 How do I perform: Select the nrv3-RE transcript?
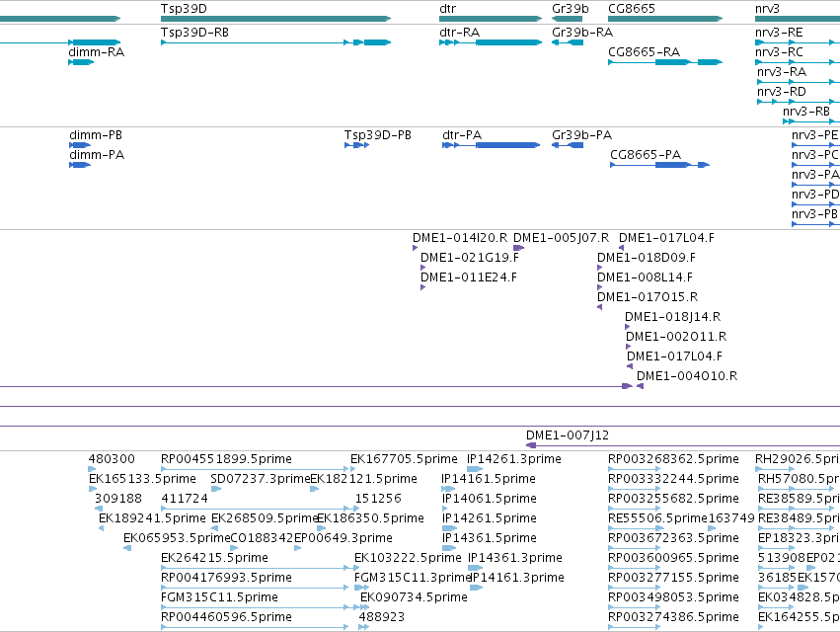click(779, 33)
